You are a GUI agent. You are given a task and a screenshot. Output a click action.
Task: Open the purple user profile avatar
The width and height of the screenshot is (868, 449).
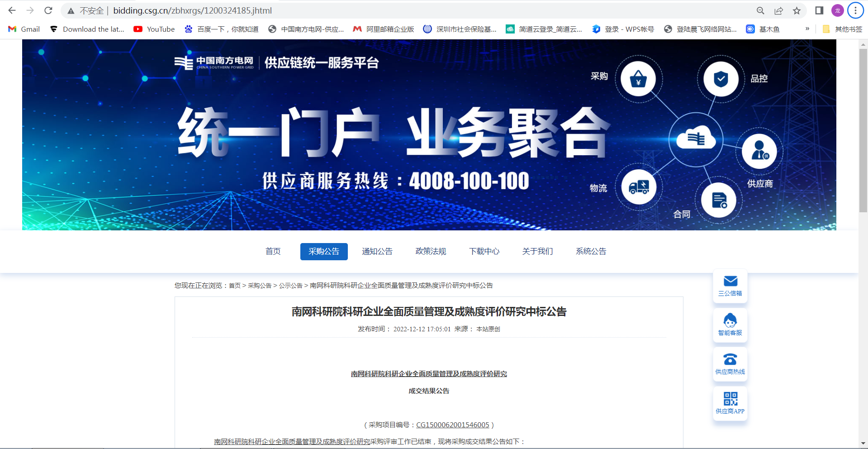(x=837, y=10)
